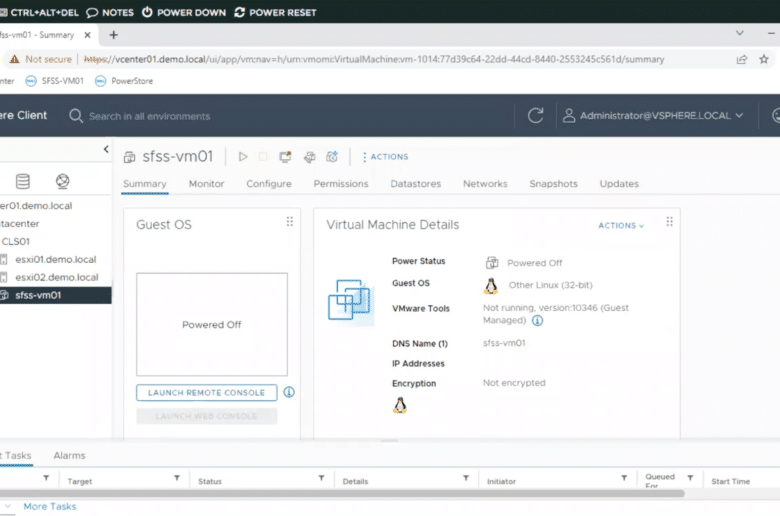Click info icon next to Launch Remote Console
Screen dimensions: 780x516
(289, 392)
